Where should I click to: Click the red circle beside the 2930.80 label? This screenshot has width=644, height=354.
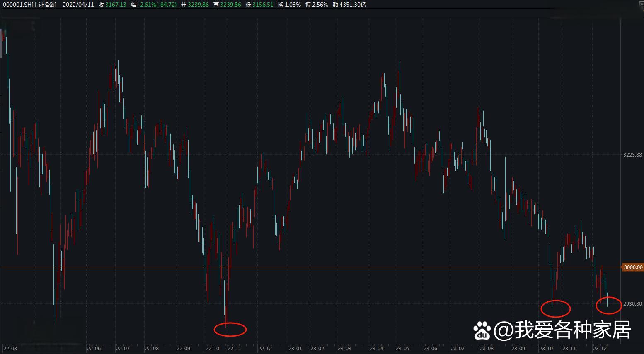[x=608, y=306]
